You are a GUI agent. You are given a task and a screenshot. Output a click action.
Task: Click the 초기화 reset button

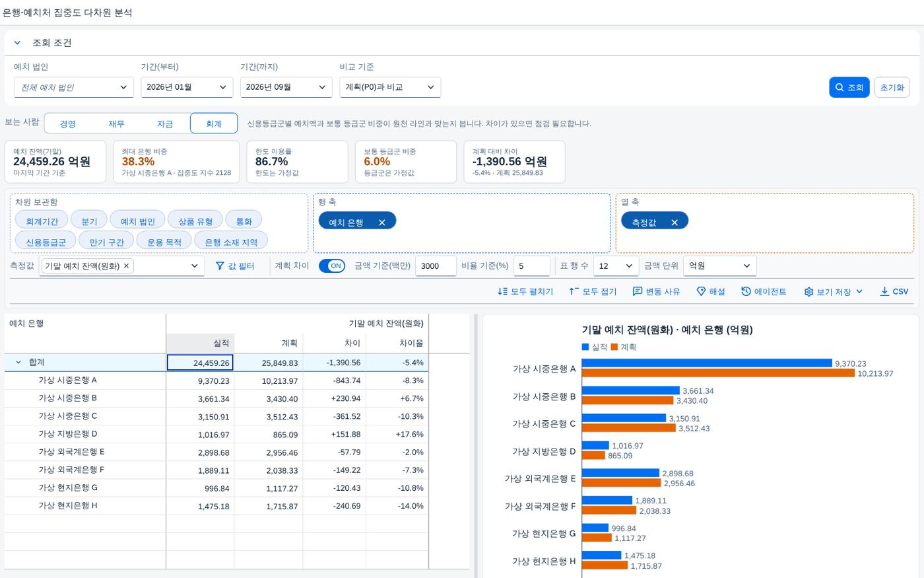coord(892,87)
